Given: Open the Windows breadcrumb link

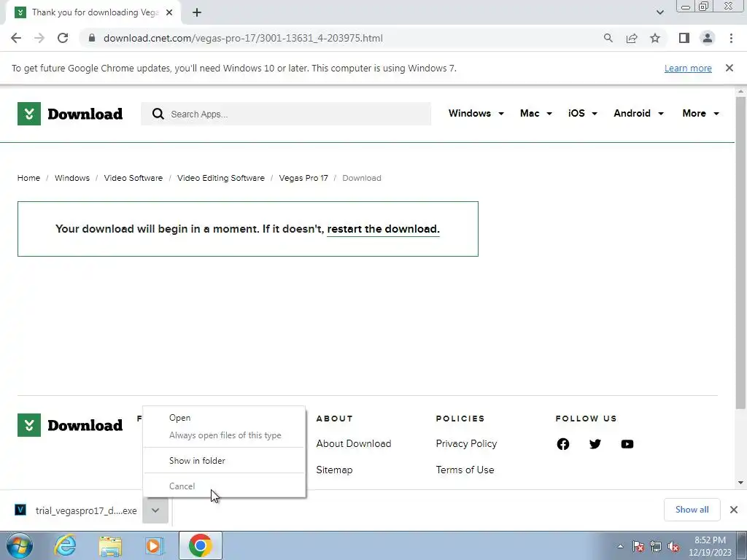Looking at the screenshot, I should (x=72, y=178).
